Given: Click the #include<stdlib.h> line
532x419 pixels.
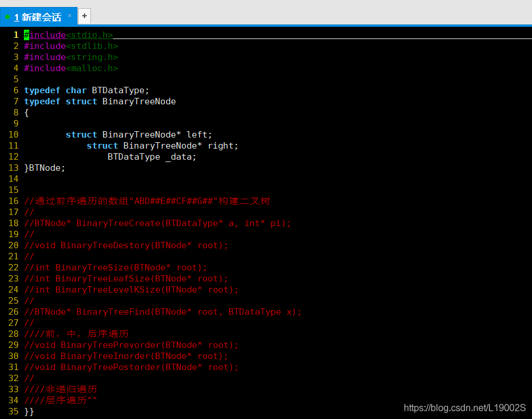Looking at the screenshot, I should [71, 46].
